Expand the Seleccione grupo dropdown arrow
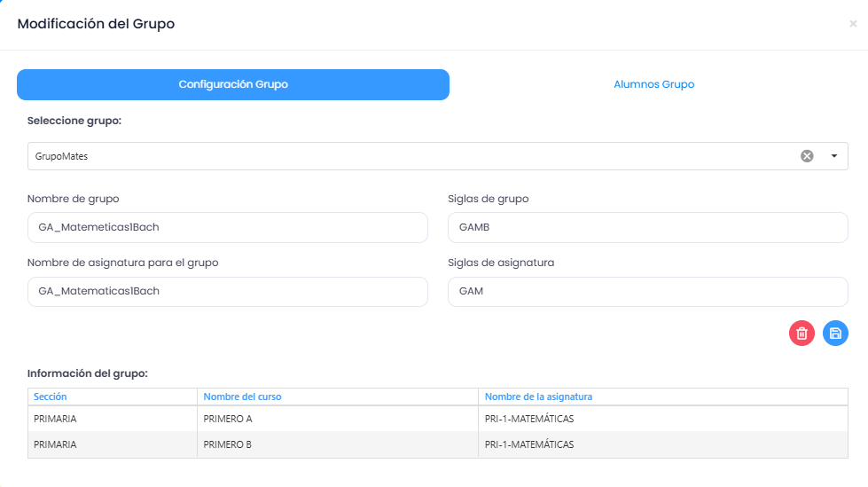 click(x=834, y=156)
